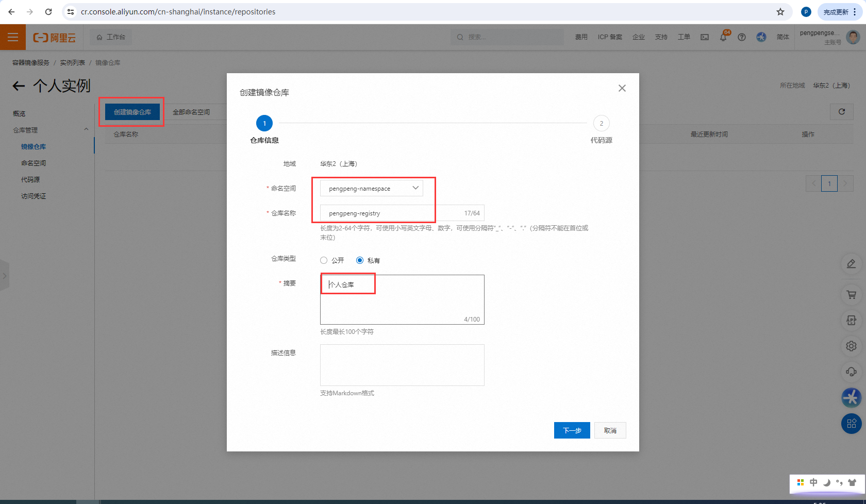Click the browser back arrow

pyautogui.click(x=12, y=12)
